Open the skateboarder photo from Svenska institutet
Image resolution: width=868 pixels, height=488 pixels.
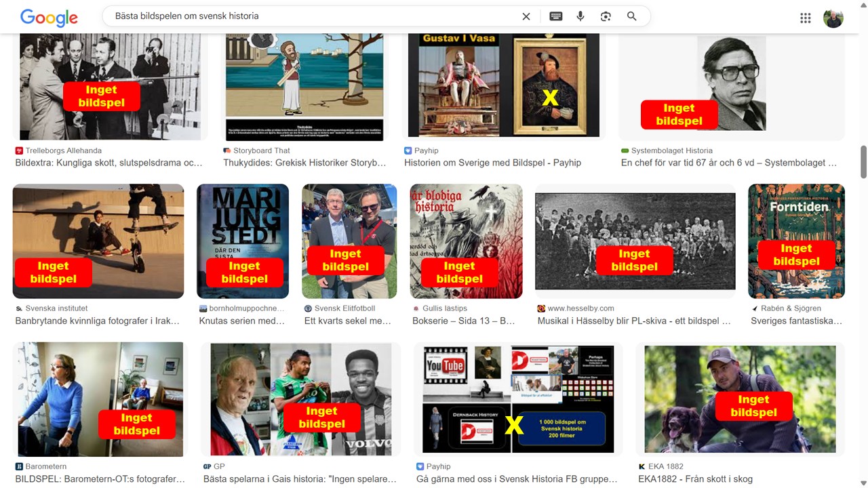coord(98,241)
